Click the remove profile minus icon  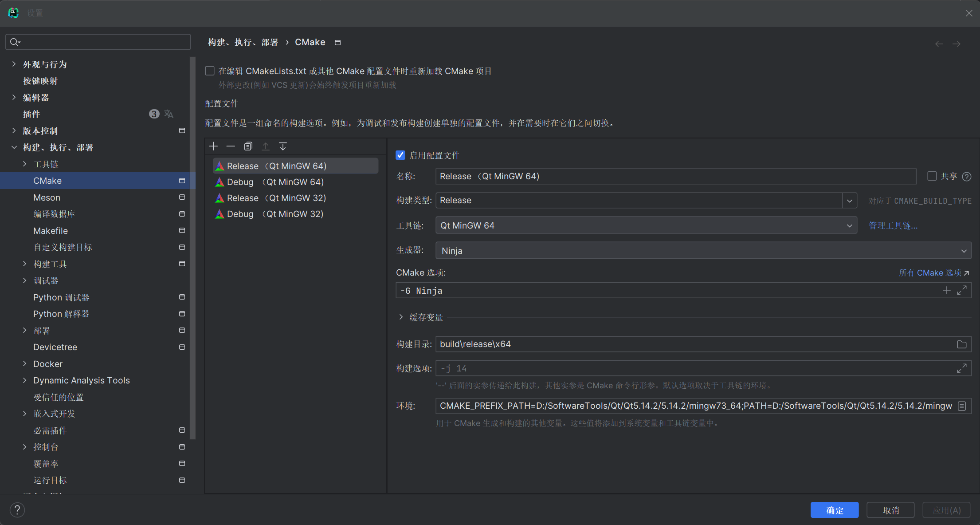point(231,146)
